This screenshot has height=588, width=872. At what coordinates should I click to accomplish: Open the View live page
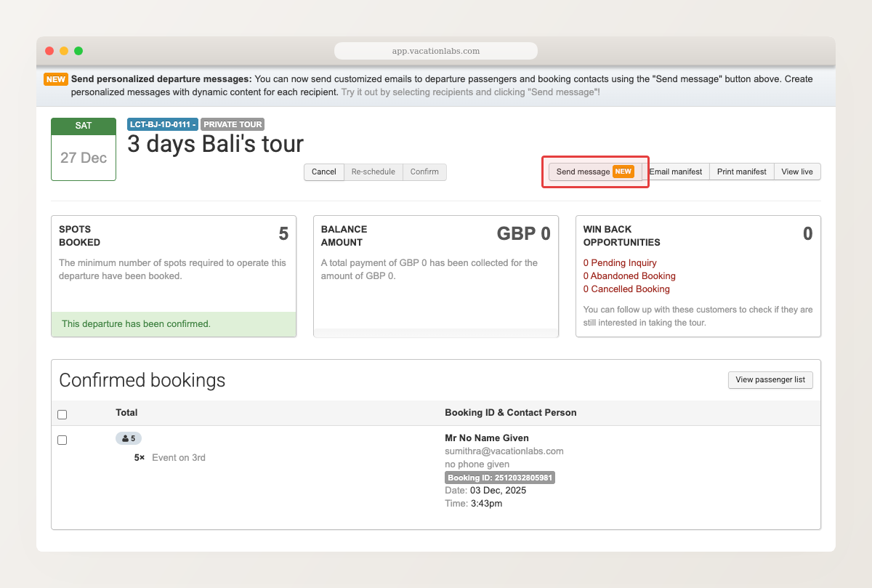[x=797, y=172]
